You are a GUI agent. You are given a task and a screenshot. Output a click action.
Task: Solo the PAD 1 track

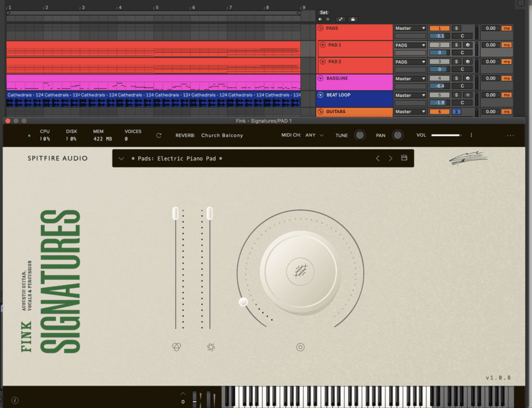pos(456,45)
